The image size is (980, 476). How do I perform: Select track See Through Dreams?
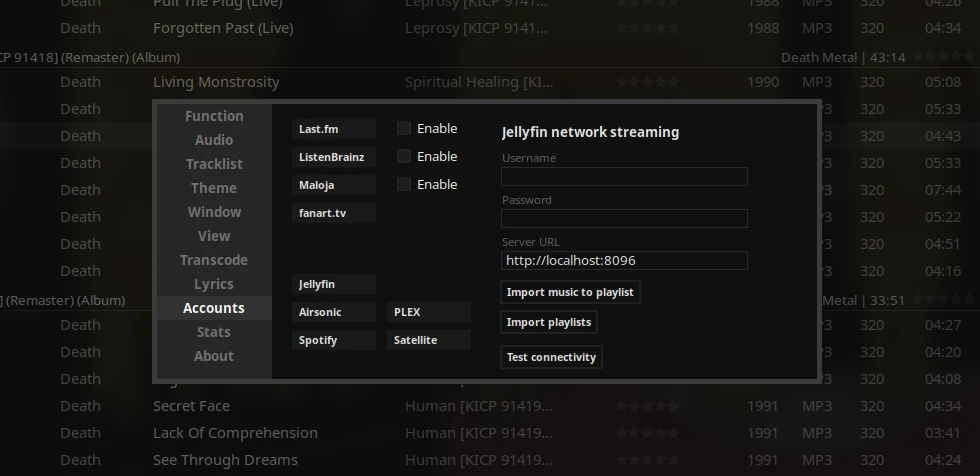click(225, 460)
